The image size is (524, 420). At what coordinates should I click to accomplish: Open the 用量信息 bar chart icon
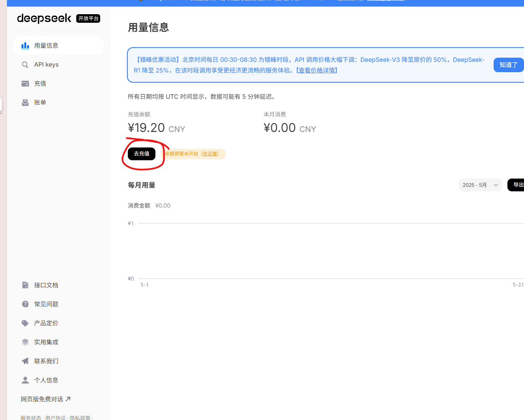tap(25, 46)
